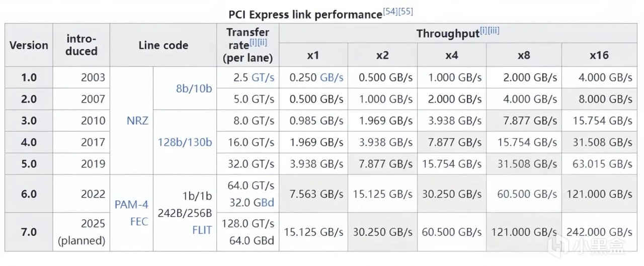Open citation reference 55
This screenshot has width=644, height=266.
406,11
